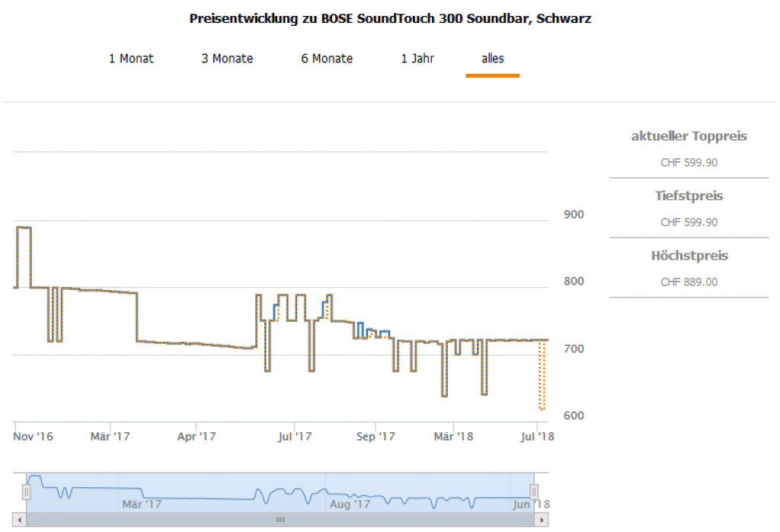Click the left scroll arrow of navigator
Viewport: 780px width, 532px height.
[21, 519]
